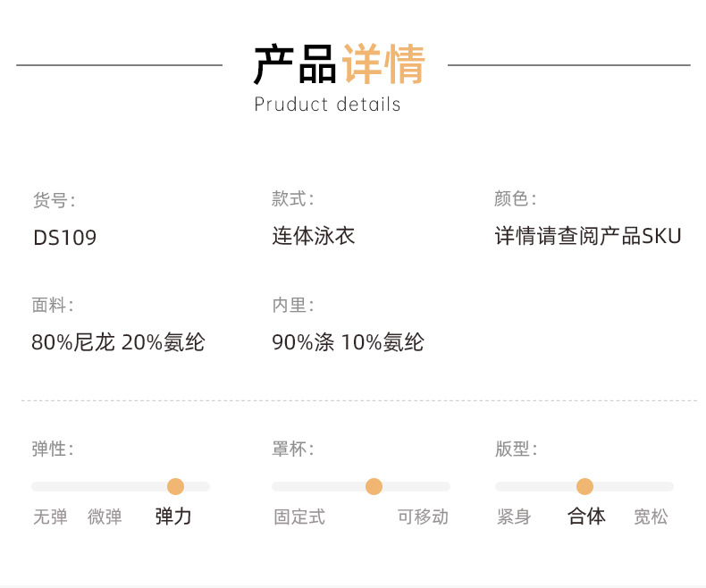This screenshot has width=706, height=588.
Task: Click the fit slider's orange handle
Action: (584, 486)
